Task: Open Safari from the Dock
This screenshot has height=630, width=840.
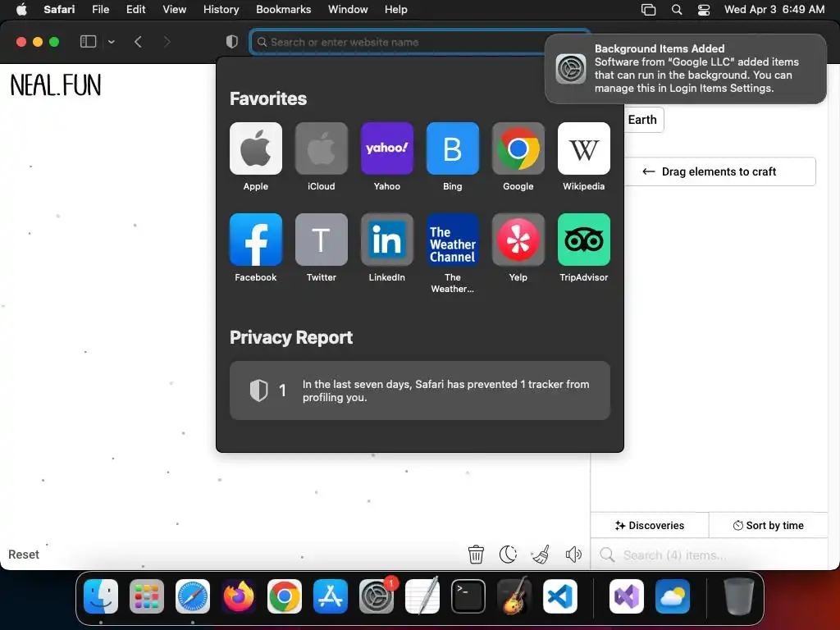Action: 192,596
